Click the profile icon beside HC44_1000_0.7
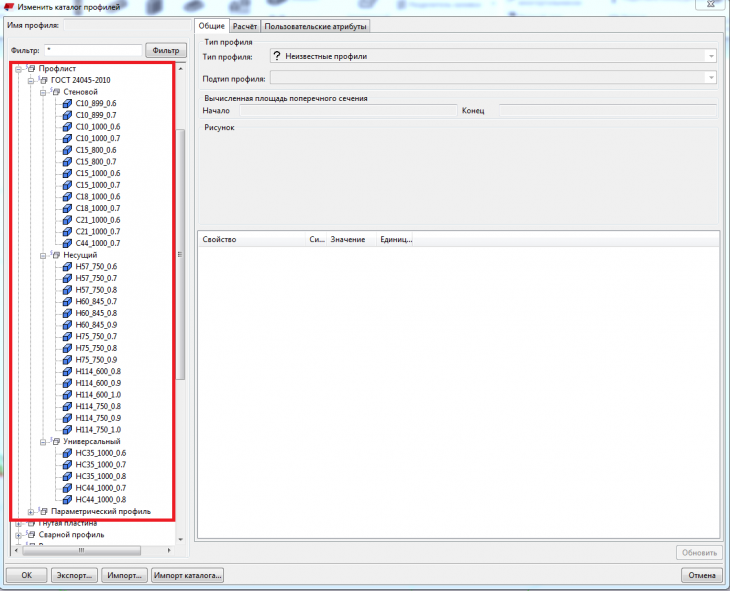 [x=67, y=488]
